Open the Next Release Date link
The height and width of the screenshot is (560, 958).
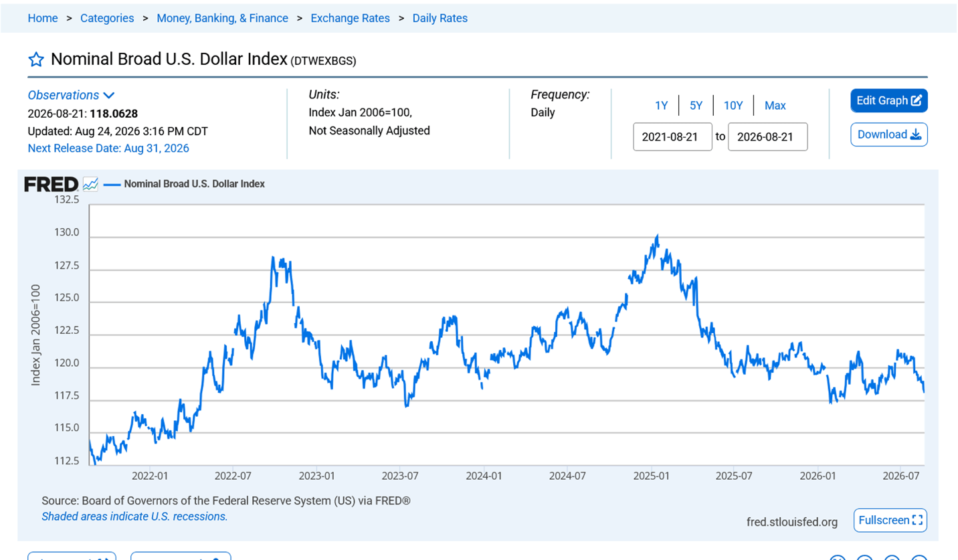click(108, 149)
